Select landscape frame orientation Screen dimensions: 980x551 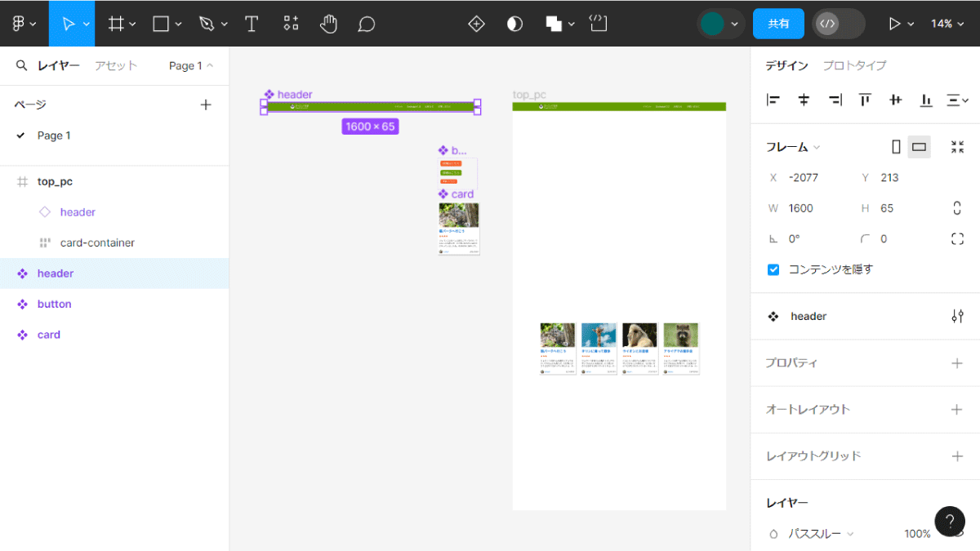pyautogui.click(x=919, y=147)
